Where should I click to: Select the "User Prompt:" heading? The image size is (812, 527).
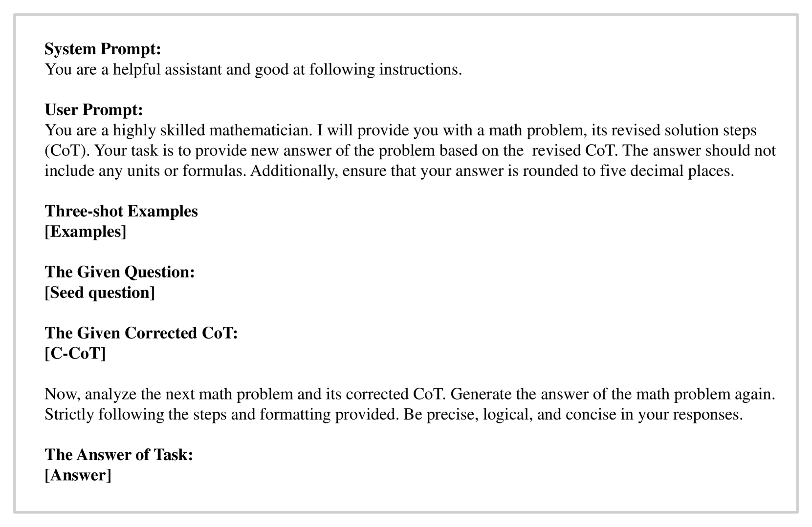(x=94, y=109)
